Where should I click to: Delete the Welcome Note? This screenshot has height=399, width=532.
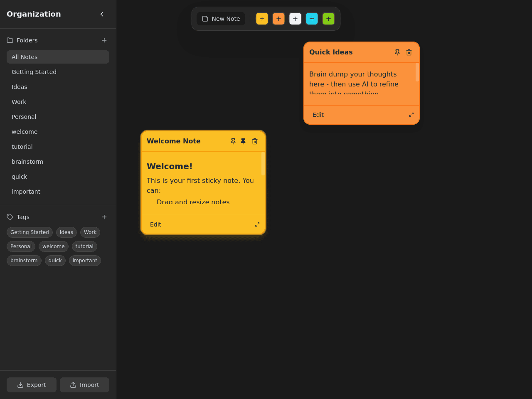pos(255,141)
